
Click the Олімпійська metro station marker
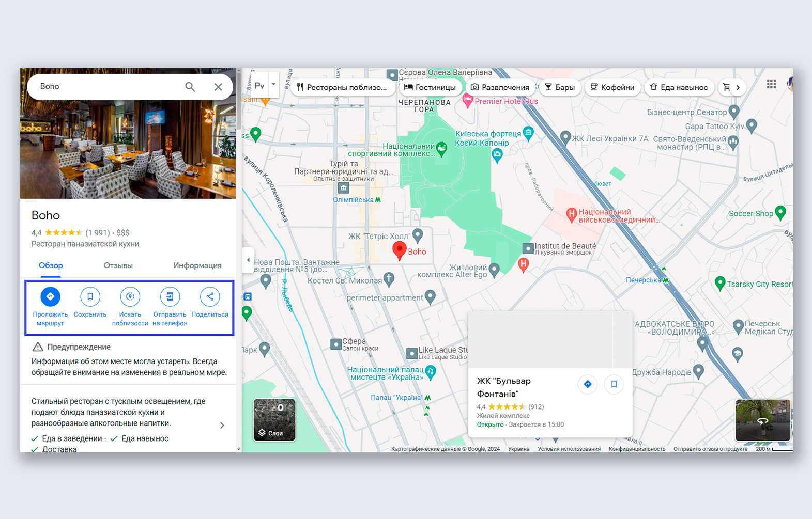(378, 200)
